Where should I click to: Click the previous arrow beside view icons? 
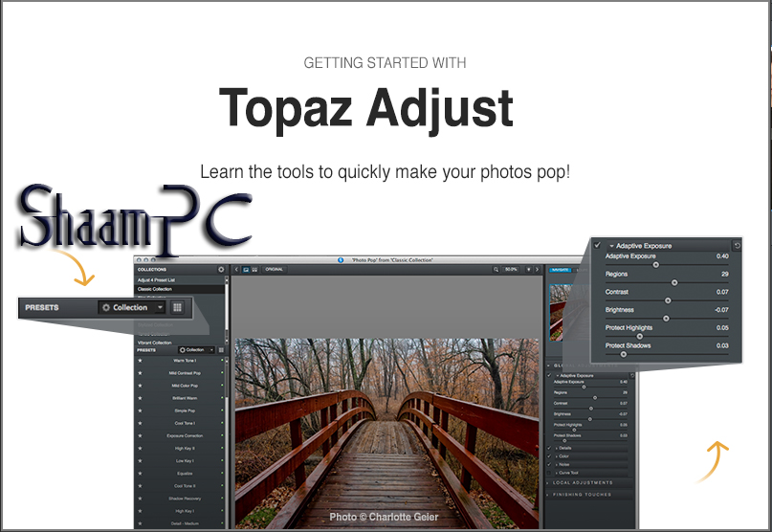(237, 270)
